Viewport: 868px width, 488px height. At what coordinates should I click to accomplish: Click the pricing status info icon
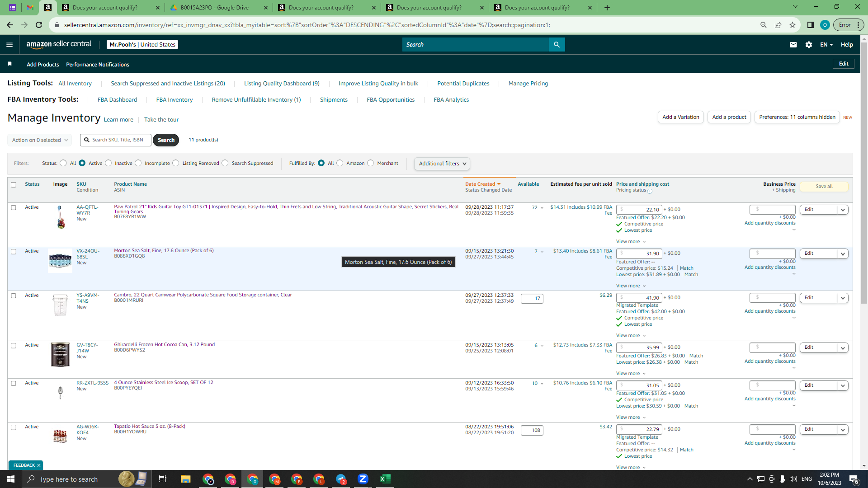point(650,191)
